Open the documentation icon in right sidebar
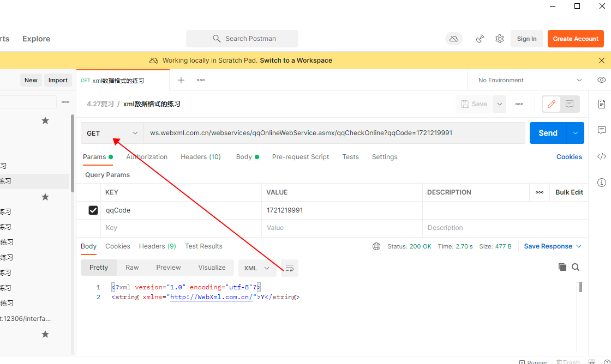 [602, 104]
